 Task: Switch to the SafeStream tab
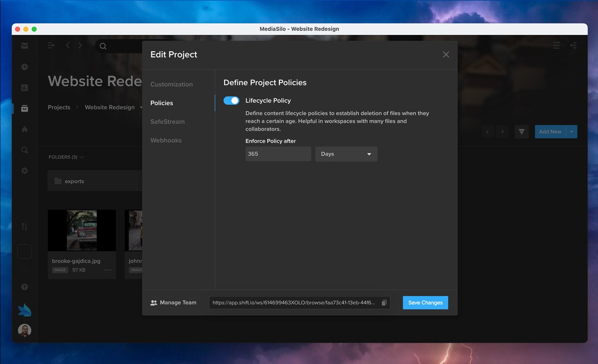[x=167, y=122]
